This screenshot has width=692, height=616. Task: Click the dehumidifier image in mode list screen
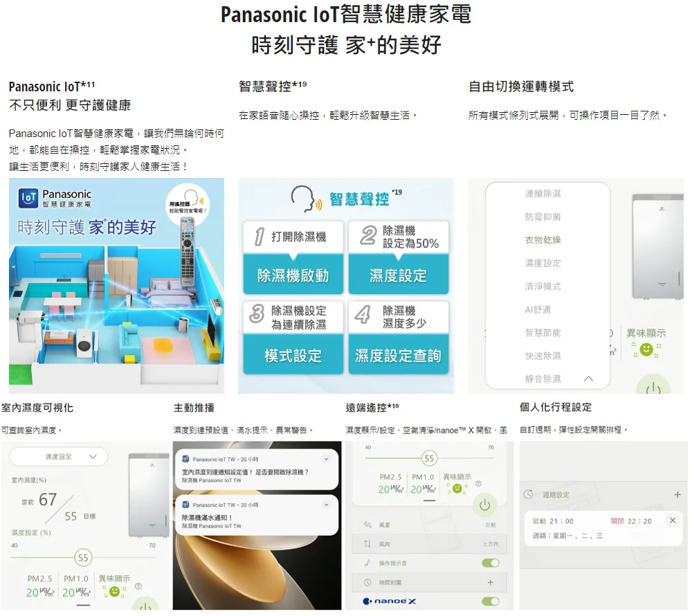point(657,247)
